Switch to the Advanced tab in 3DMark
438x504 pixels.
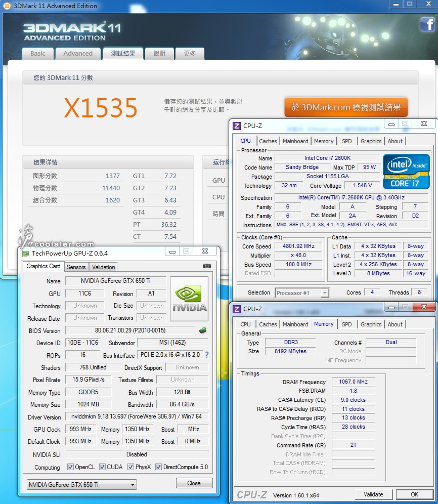(x=78, y=54)
